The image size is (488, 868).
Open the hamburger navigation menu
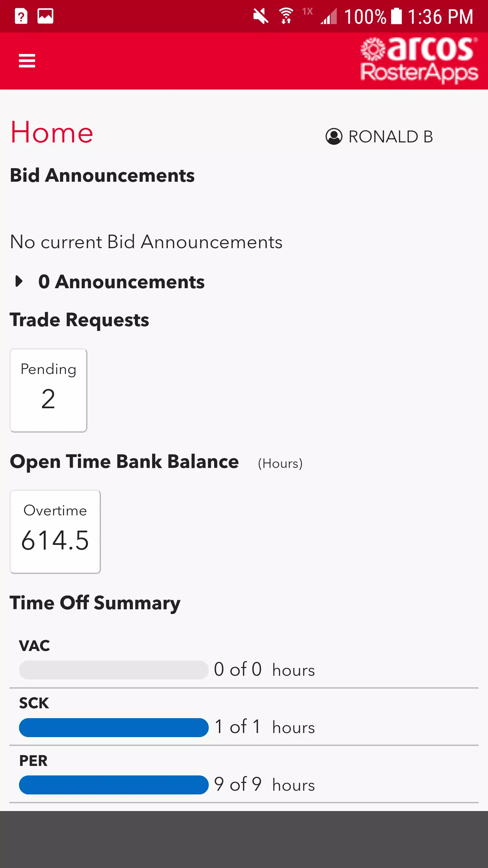pos(27,61)
